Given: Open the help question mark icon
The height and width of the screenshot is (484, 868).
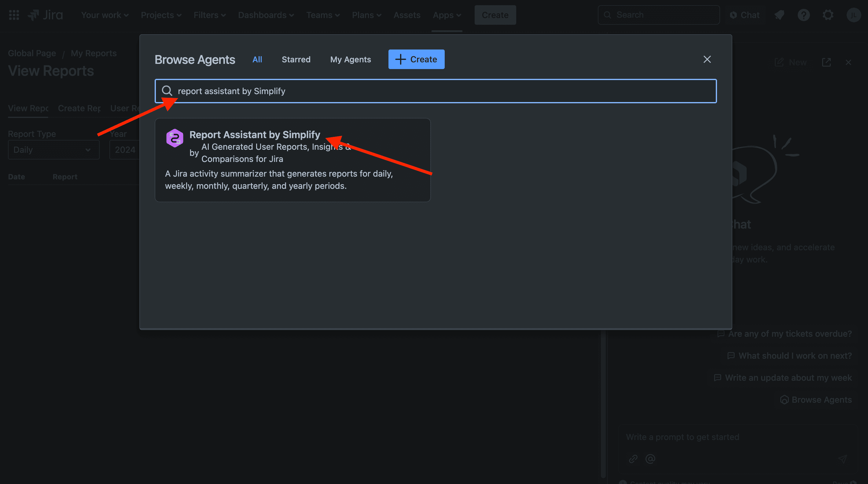Looking at the screenshot, I should (804, 15).
